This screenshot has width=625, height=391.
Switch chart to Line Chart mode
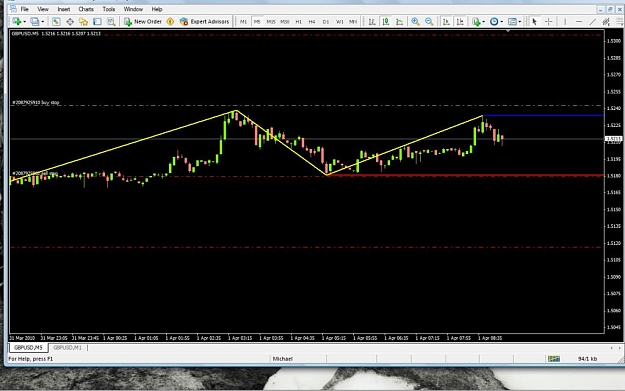[399, 22]
